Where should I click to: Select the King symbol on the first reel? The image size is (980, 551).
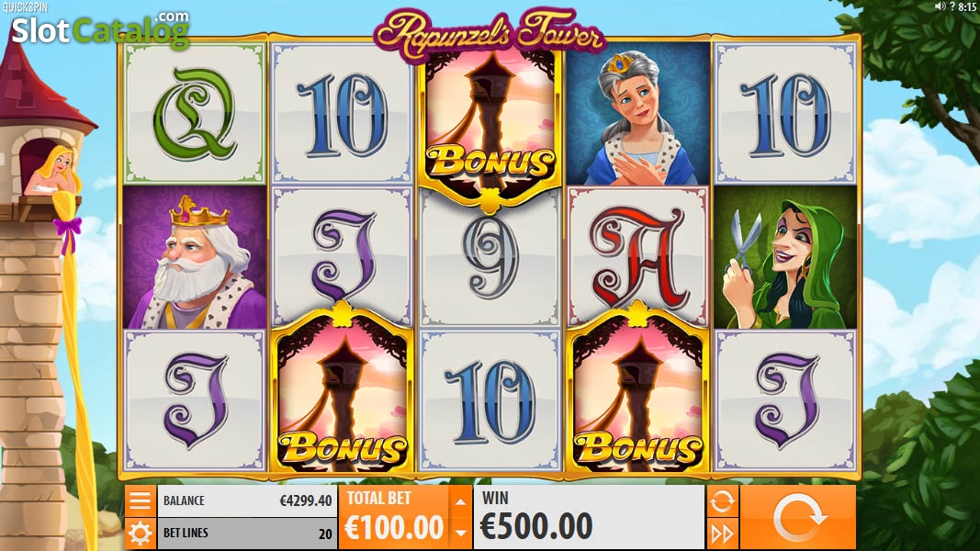[x=195, y=257]
